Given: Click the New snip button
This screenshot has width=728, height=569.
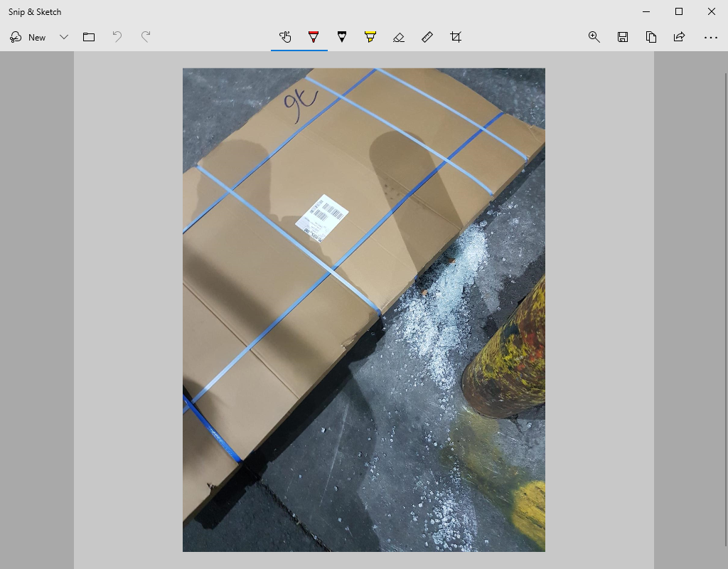Looking at the screenshot, I should [x=28, y=37].
